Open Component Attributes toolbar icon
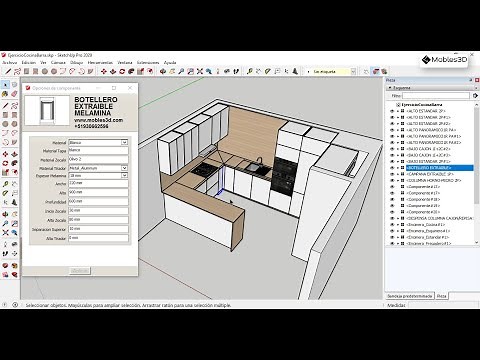 (384, 71)
